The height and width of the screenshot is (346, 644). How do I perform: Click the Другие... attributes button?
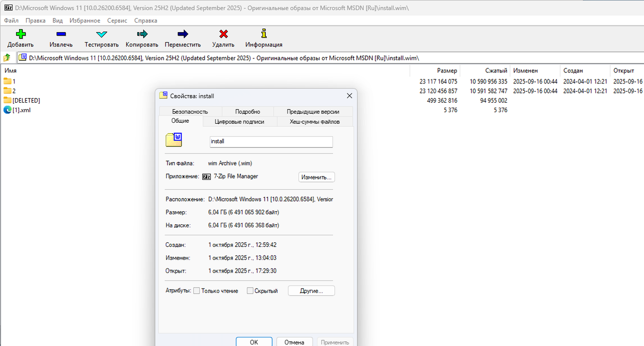(x=311, y=291)
